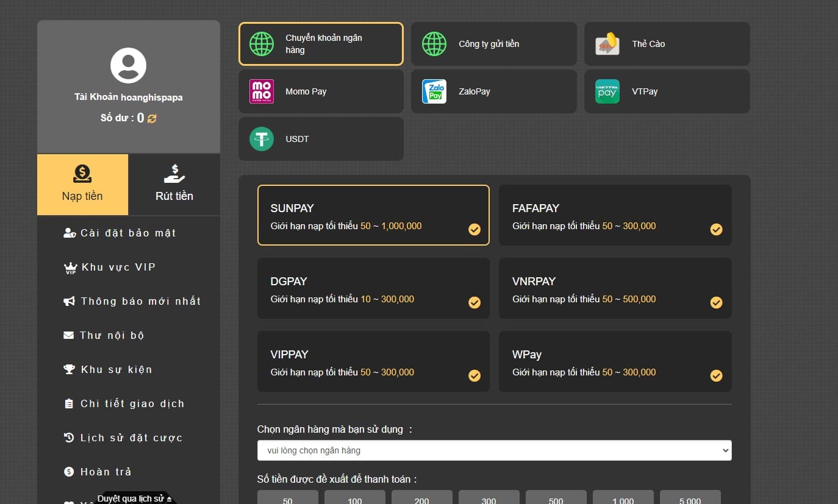
Task: Click the deposit coin icon above Nạp tiền
Action: pos(82,174)
